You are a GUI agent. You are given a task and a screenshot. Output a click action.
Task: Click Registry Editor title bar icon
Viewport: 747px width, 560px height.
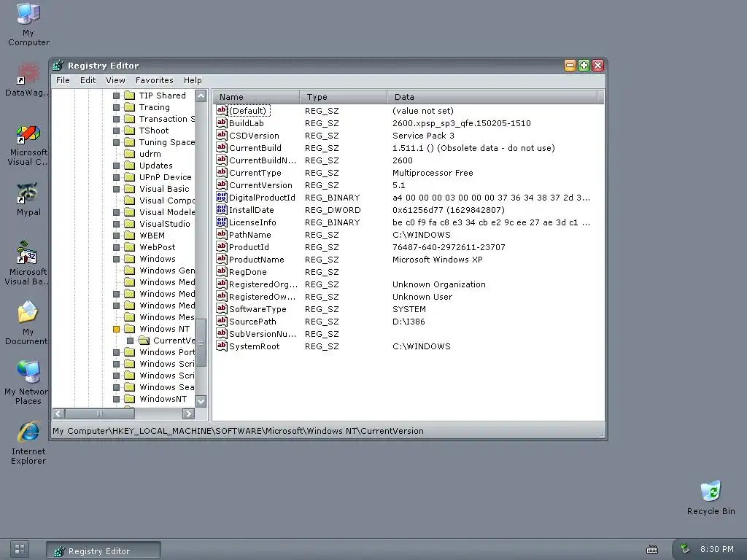pos(58,65)
